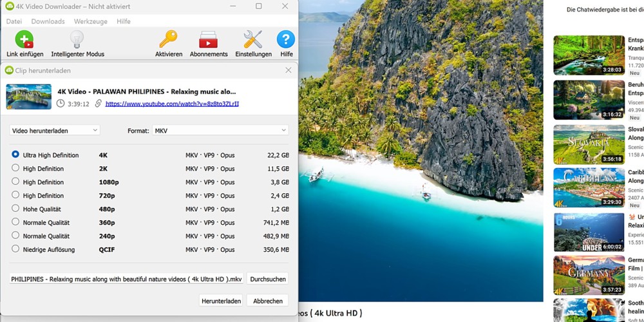The image size is (644, 322).
Task: Select Normale Qualität 240p option
Action: [15, 235]
